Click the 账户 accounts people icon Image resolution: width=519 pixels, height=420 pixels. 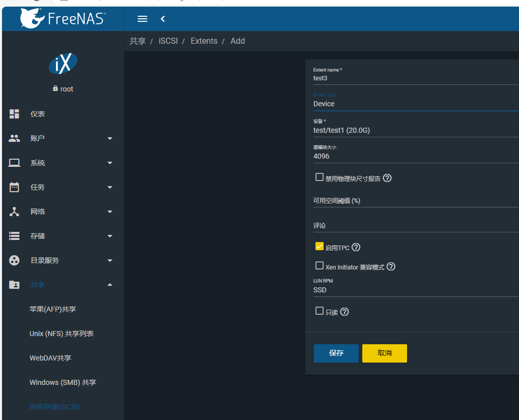coord(14,138)
